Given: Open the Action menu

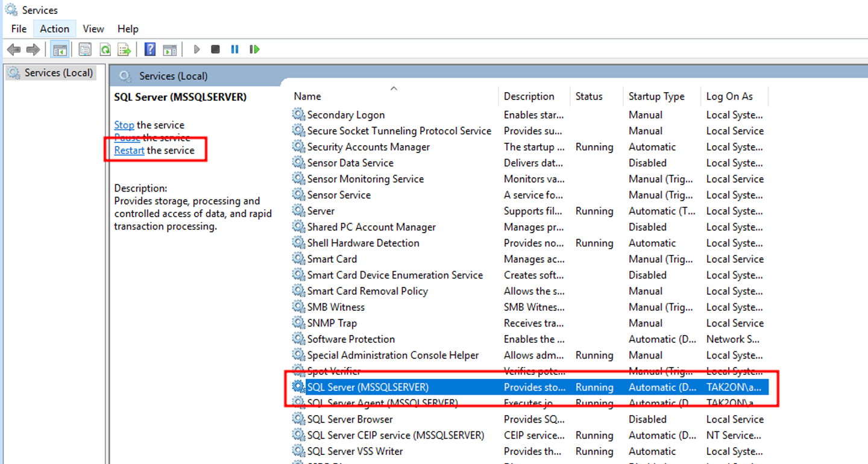Looking at the screenshot, I should (54, 29).
